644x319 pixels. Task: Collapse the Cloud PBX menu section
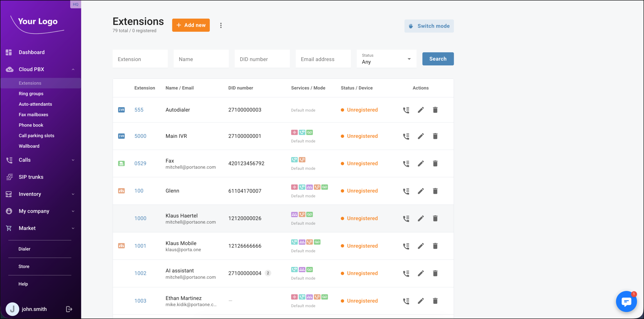pyautogui.click(x=73, y=69)
